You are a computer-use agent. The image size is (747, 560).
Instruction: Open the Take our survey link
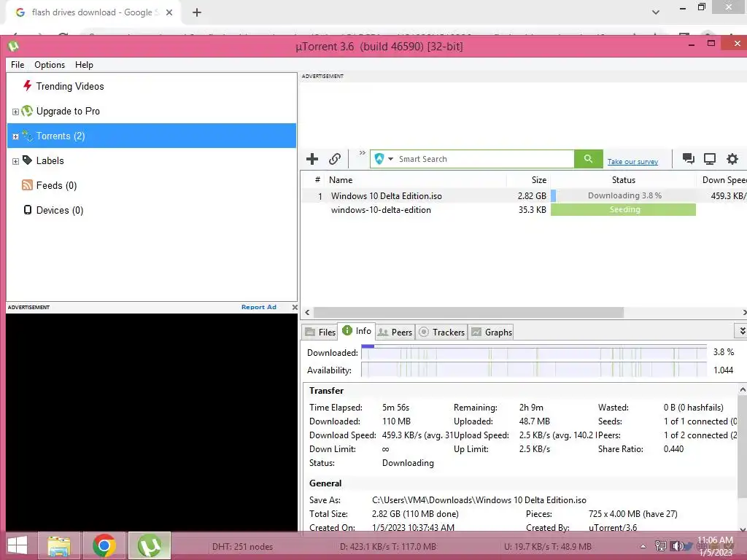pos(632,162)
